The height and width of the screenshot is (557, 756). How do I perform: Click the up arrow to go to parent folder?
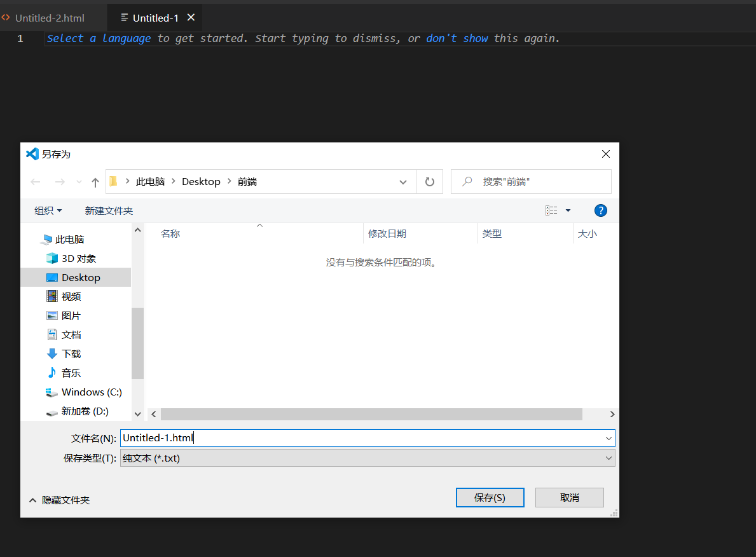tap(94, 181)
